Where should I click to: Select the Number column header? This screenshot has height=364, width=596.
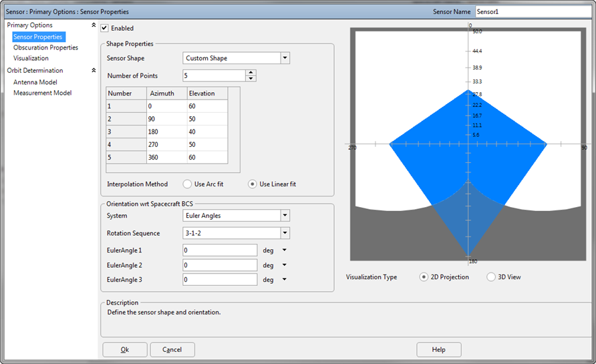(x=126, y=94)
